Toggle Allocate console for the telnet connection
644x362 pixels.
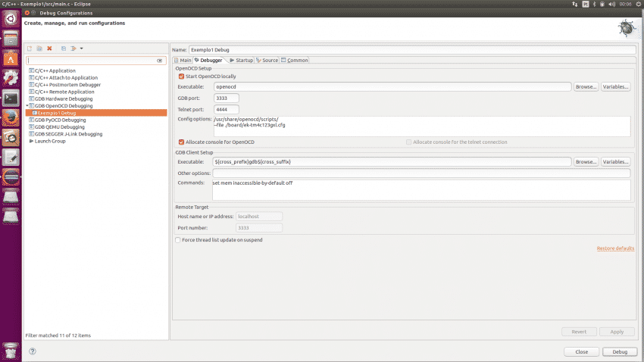[x=408, y=142]
